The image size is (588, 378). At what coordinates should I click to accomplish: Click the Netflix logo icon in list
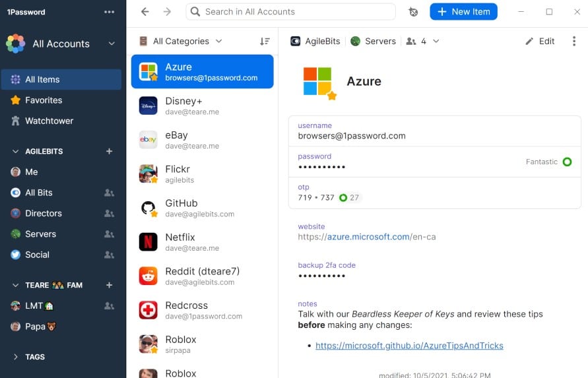coord(148,242)
